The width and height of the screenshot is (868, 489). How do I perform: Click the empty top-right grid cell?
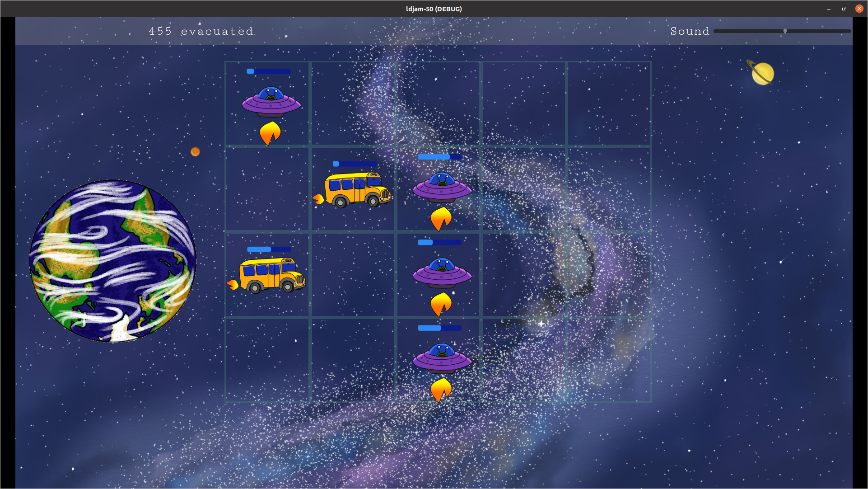[609, 103]
